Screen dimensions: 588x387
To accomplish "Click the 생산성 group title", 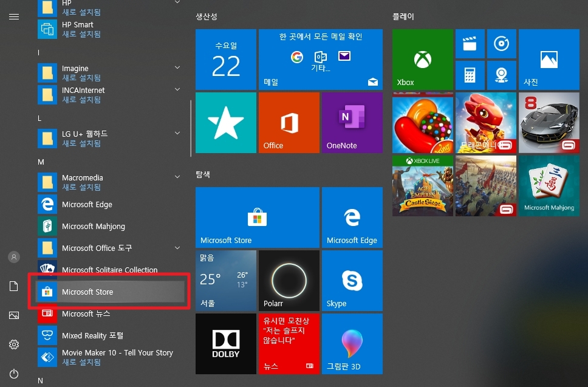I will (207, 16).
